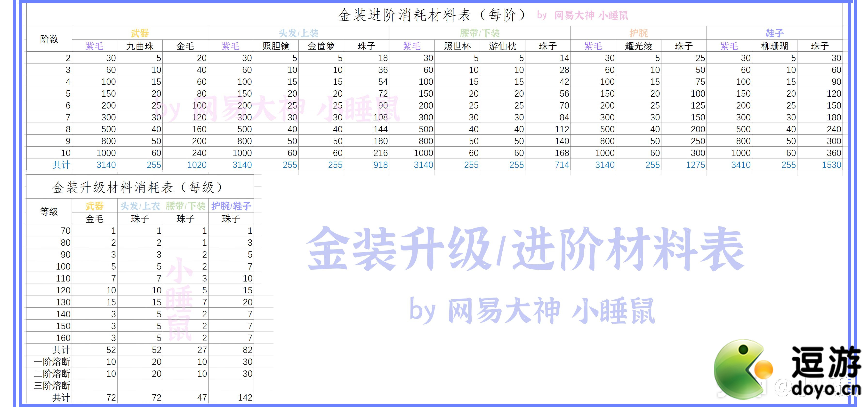Click the "护腕/鞋子" header
This screenshot has height=407, width=868.
pyautogui.click(x=231, y=206)
